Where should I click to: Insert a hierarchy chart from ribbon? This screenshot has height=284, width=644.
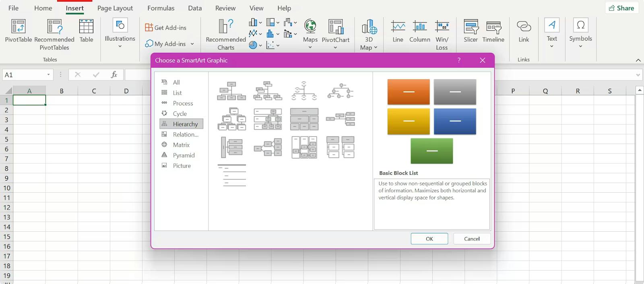pyautogui.click(x=272, y=23)
